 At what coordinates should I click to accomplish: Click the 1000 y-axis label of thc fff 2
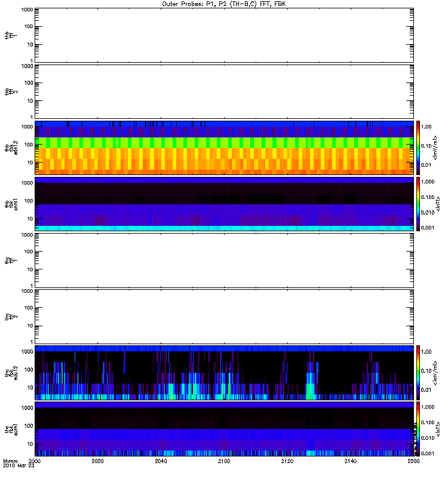(27, 291)
